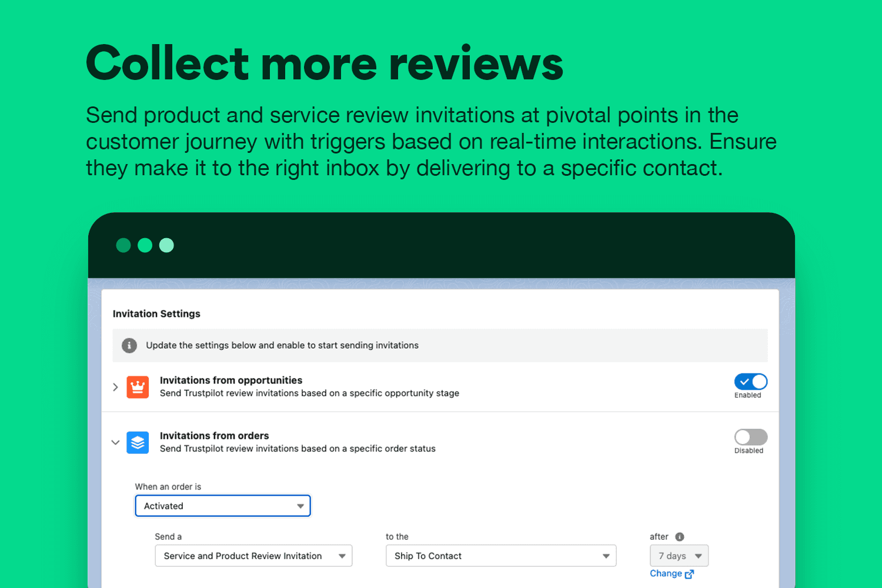882x588 pixels.
Task: Click the blue orders stack icon
Action: tap(138, 442)
